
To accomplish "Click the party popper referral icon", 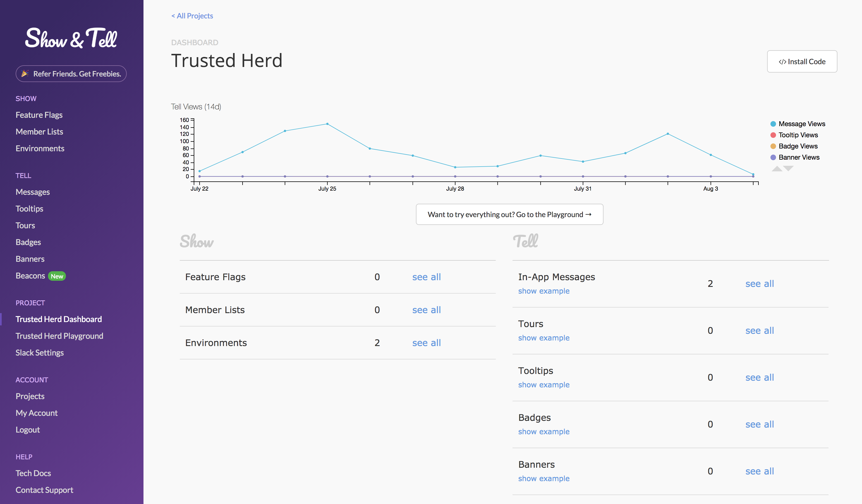I will (25, 73).
